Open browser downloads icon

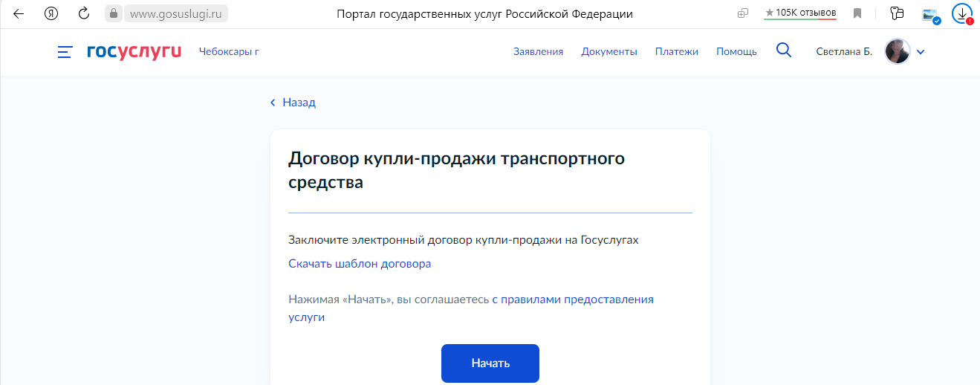coord(962,13)
